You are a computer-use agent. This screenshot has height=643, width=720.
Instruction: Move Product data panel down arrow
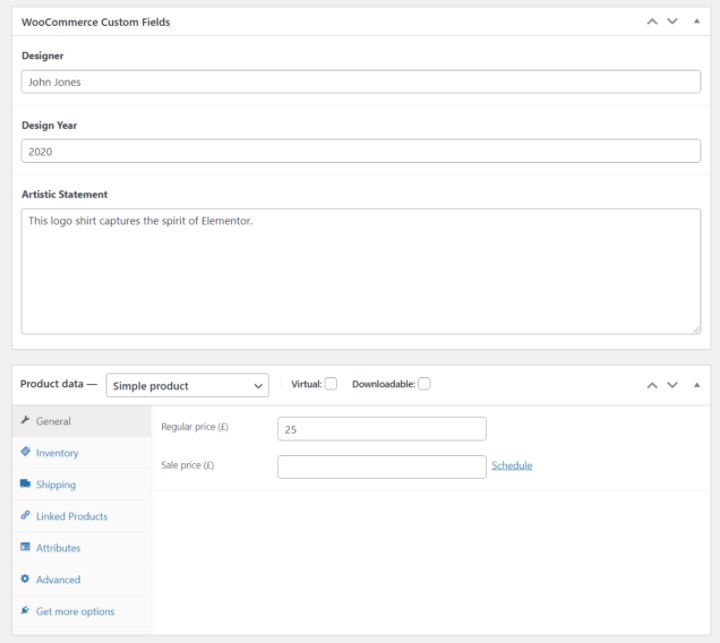point(672,384)
